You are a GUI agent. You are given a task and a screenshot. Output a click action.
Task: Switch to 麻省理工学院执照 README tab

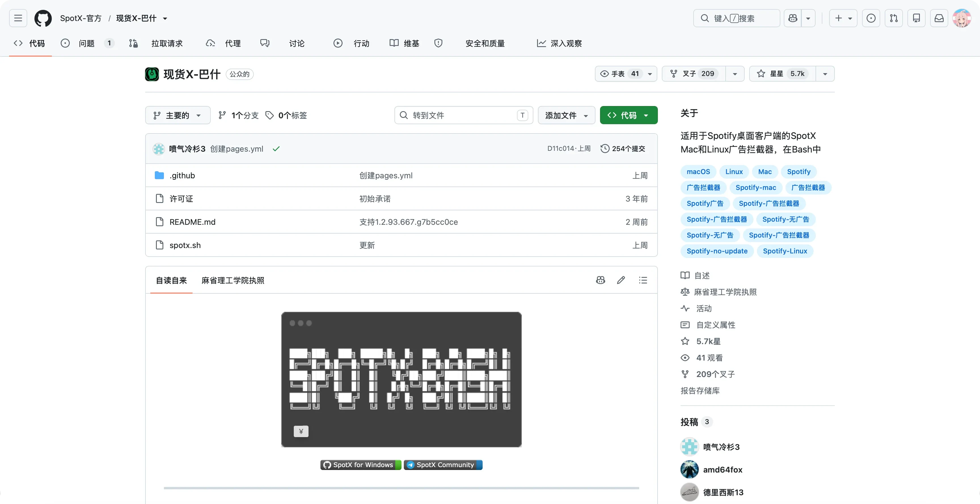pos(233,280)
